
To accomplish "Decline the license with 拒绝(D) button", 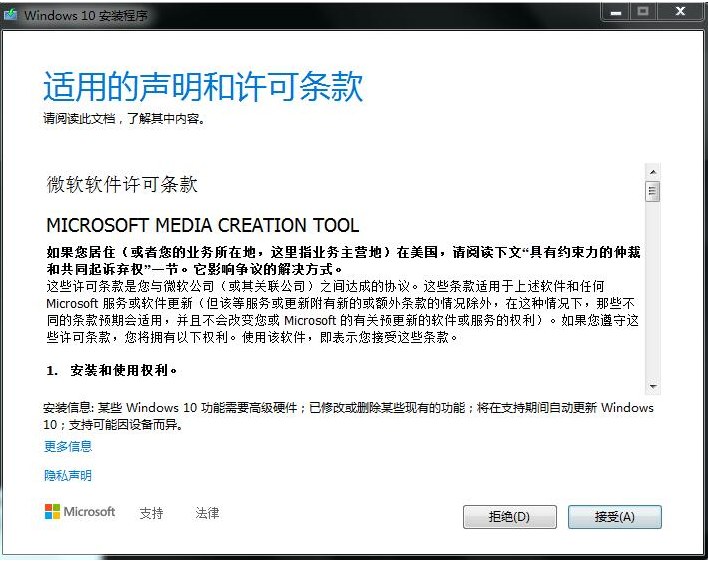I will click(509, 516).
